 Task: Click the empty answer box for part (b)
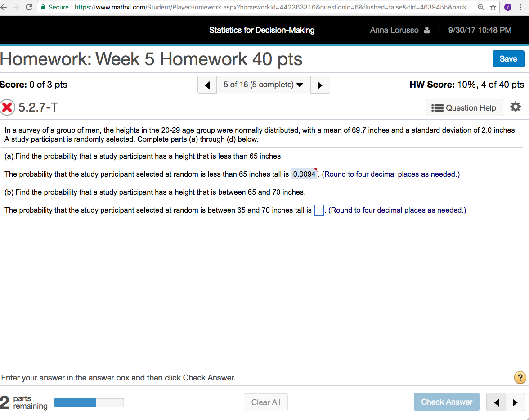(x=319, y=210)
